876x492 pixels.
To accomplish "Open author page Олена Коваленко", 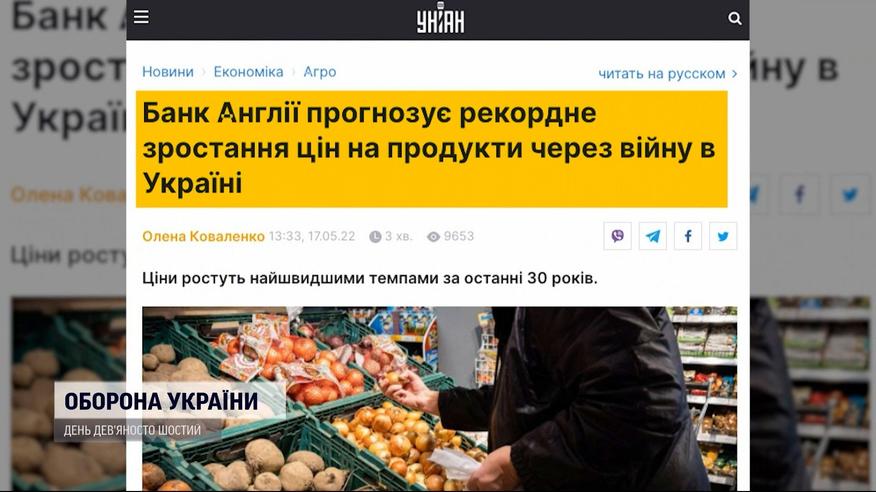I will pyautogui.click(x=203, y=236).
